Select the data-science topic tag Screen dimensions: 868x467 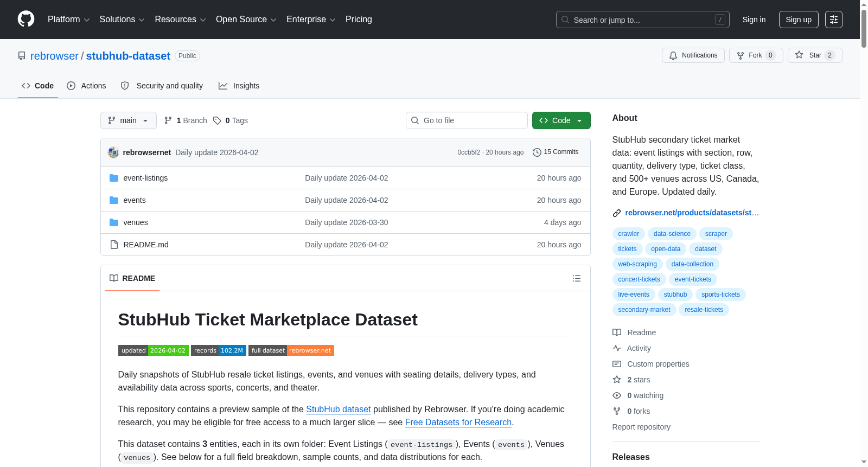(672, 234)
